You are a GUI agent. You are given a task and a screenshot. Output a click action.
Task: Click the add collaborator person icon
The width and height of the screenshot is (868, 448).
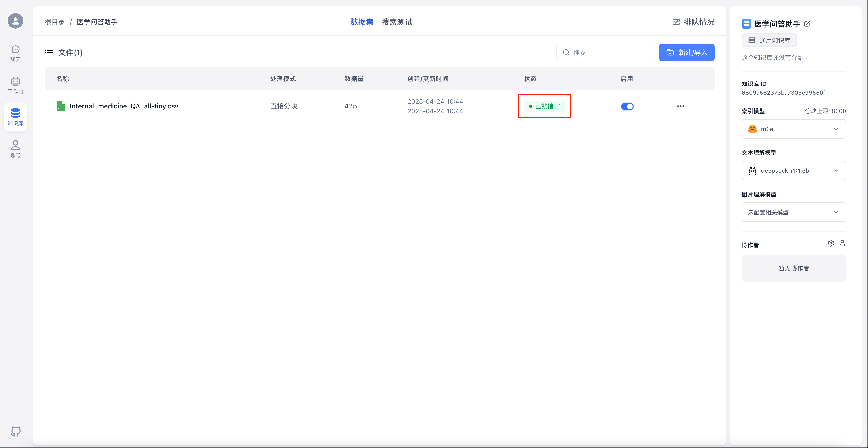click(x=842, y=243)
